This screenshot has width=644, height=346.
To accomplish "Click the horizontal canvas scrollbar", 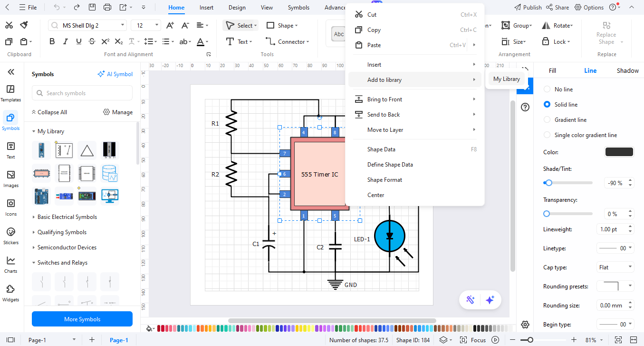I will tap(332, 321).
